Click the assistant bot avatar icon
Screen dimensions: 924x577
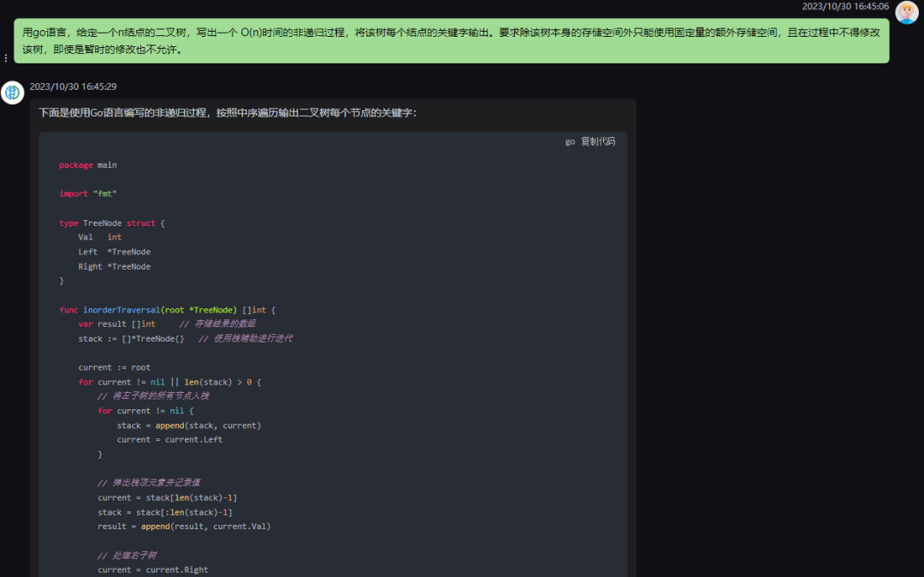click(12, 92)
